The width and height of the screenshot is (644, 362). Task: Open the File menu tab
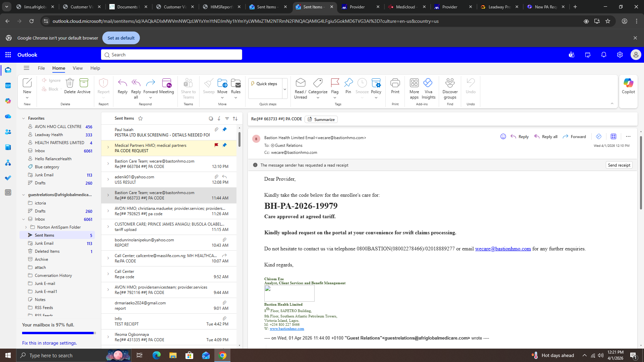pos(41,68)
